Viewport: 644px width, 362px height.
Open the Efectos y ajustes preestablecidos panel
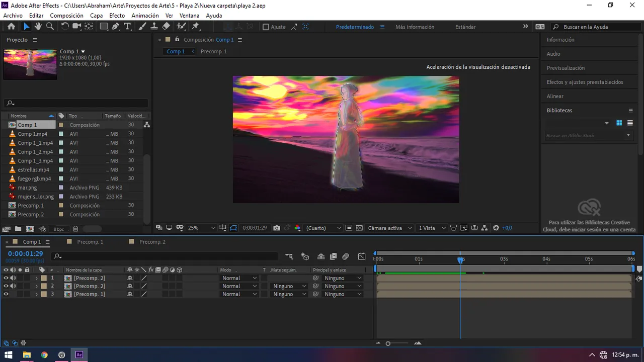585,82
